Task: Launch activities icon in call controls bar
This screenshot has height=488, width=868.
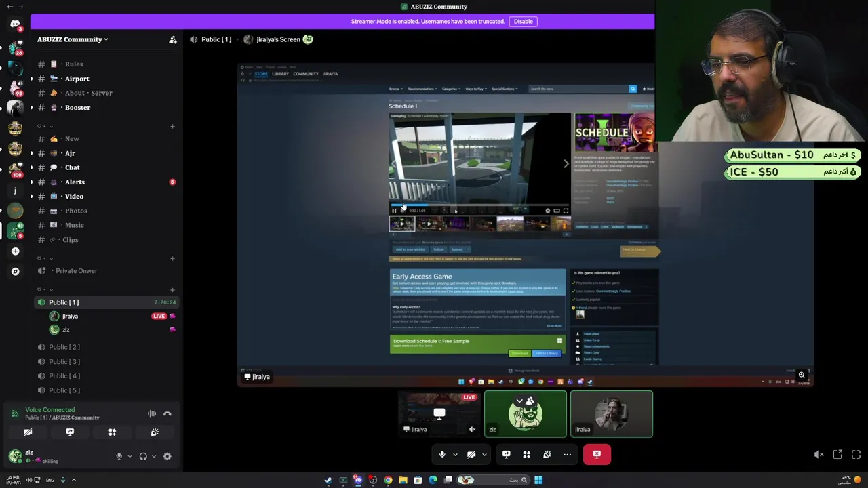Action: pyautogui.click(x=526, y=454)
